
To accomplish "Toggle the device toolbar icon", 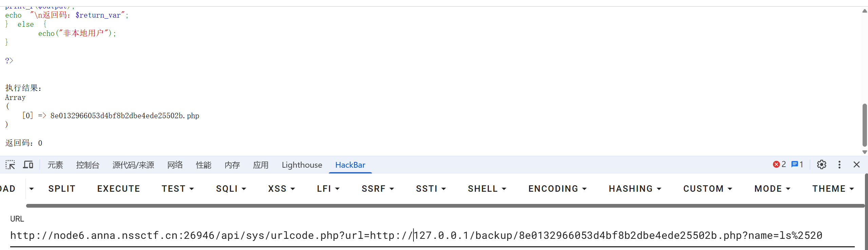I will coord(28,165).
